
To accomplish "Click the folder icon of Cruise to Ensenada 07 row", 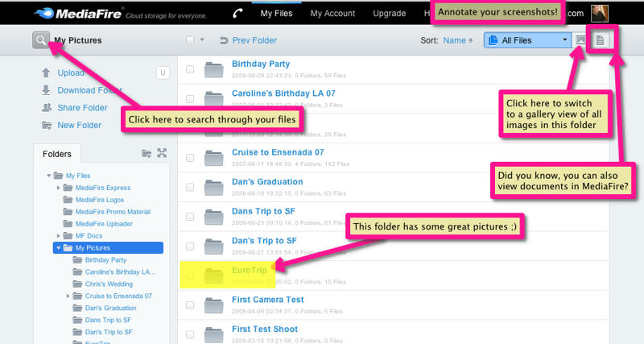I will [213, 158].
